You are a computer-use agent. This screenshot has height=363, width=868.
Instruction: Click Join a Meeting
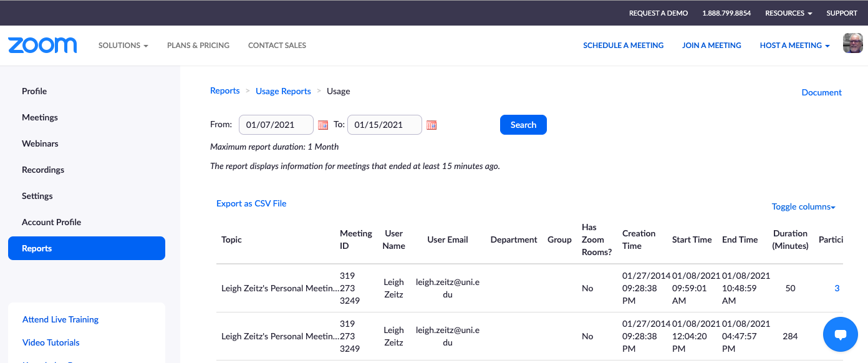711,46
